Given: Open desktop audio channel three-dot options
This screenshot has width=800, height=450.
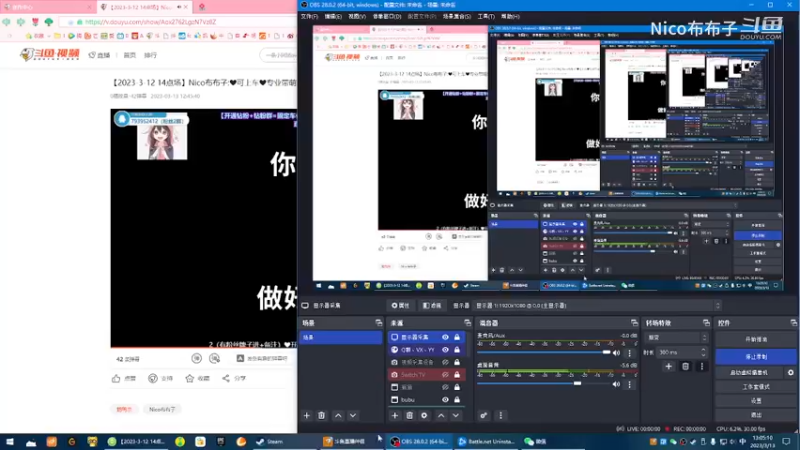Looking at the screenshot, I should (630, 384).
